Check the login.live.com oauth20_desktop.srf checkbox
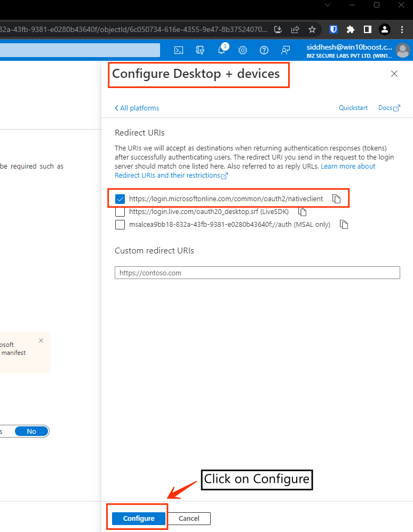The image size is (413, 532). tap(120, 212)
